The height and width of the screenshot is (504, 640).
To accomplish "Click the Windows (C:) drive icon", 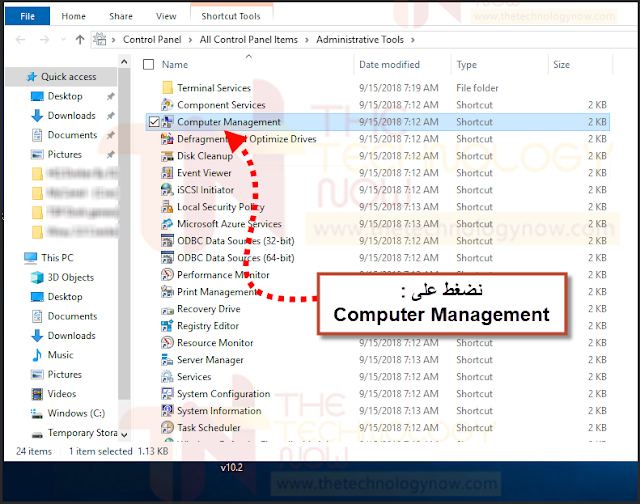I will [37, 413].
